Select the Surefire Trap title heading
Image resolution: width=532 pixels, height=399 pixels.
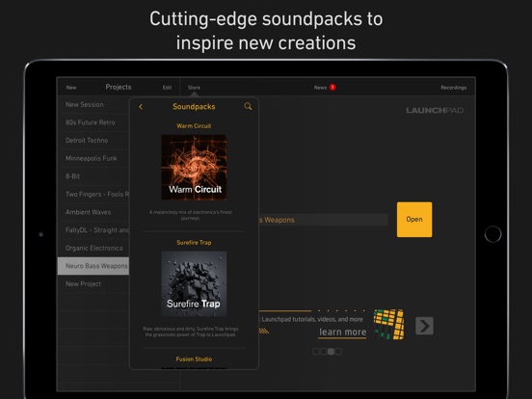tap(194, 243)
